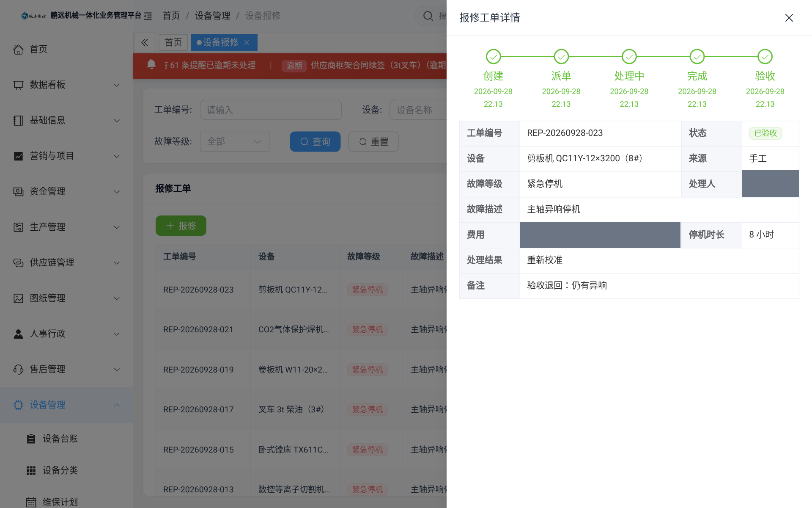Click the 验收 step check circle

[x=765, y=56]
